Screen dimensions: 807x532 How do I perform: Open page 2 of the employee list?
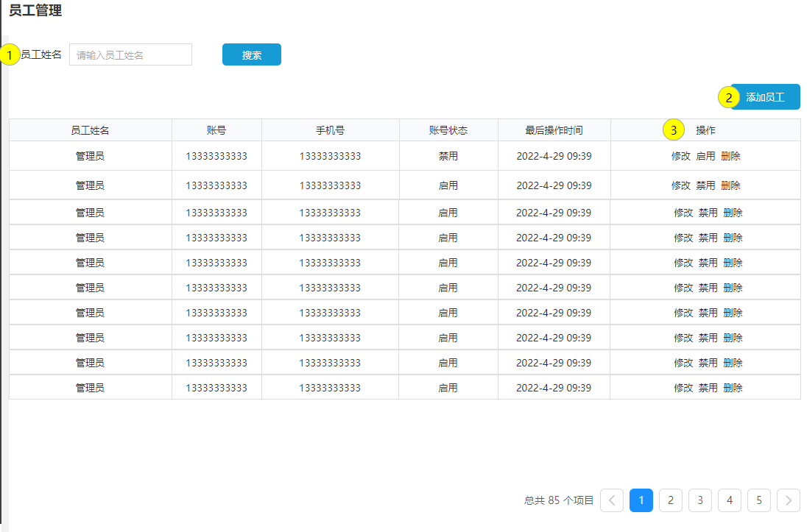(x=671, y=500)
